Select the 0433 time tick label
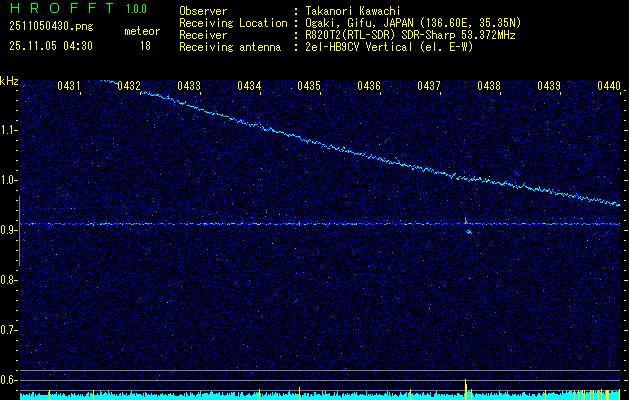This screenshot has height=400, width=629. (189, 86)
